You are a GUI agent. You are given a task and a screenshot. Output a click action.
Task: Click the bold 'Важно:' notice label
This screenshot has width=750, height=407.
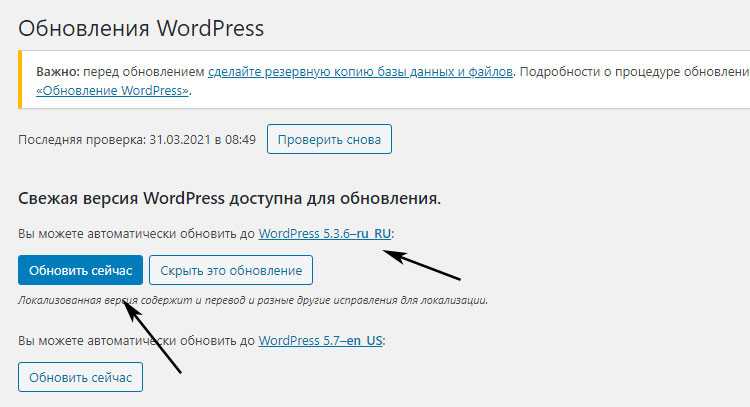tap(58, 72)
